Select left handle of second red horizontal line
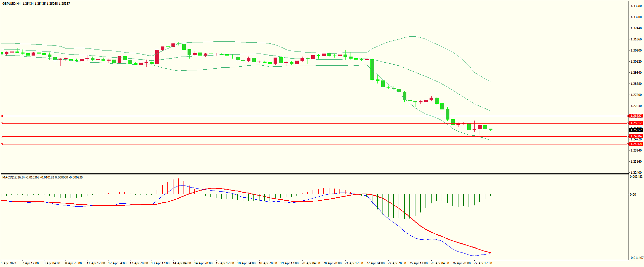This screenshot has height=267, width=644. 2,123
